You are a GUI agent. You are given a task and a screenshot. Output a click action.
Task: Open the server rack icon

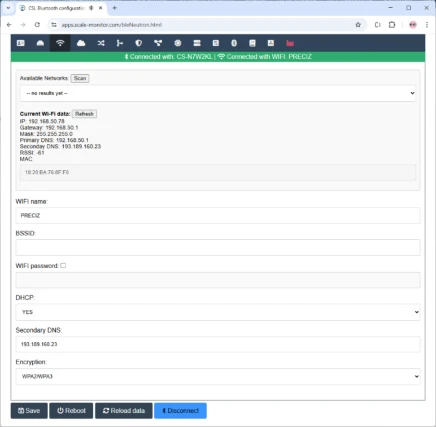(197, 43)
